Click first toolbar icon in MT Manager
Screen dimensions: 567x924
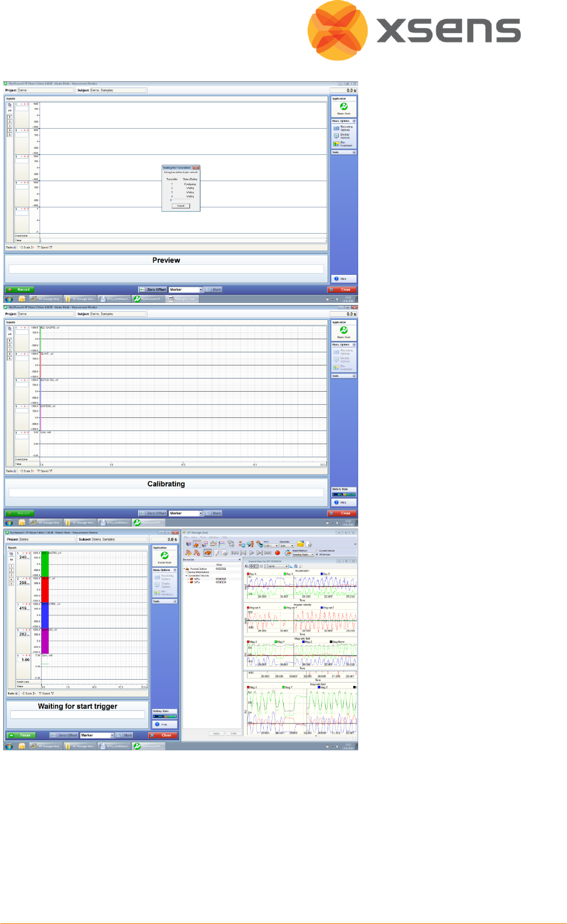(188, 544)
